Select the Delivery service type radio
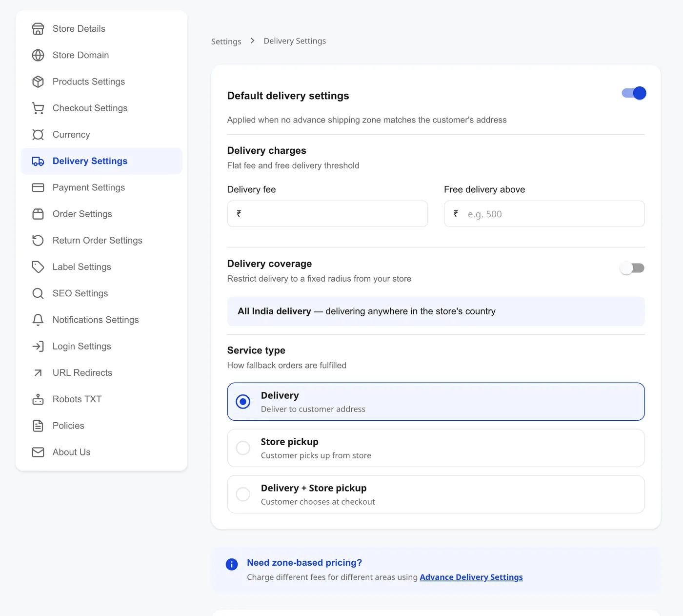The width and height of the screenshot is (683, 616). click(243, 402)
